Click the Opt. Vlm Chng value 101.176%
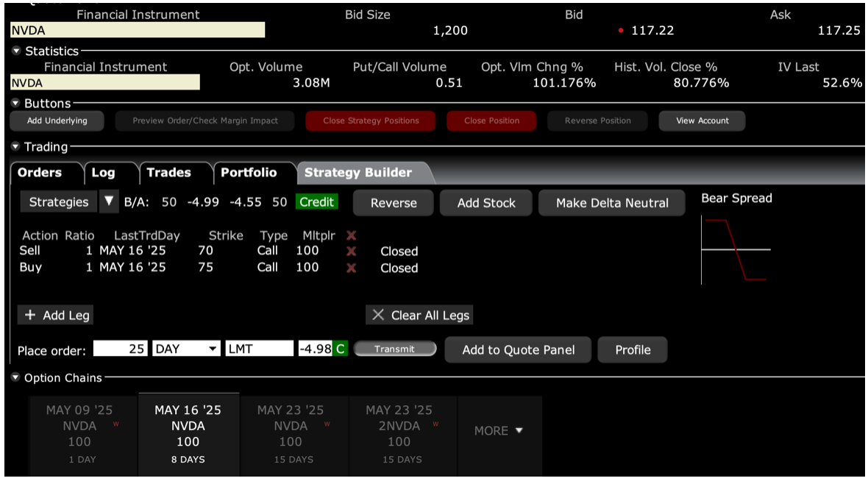868x481 pixels. click(564, 83)
